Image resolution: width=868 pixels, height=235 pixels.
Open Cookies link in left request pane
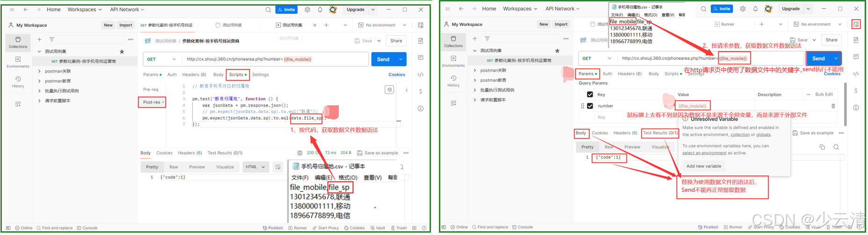tap(397, 74)
